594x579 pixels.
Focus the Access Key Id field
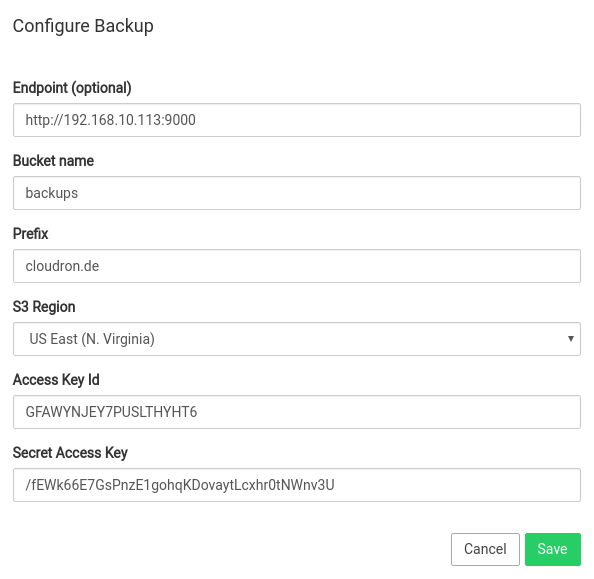297,412
